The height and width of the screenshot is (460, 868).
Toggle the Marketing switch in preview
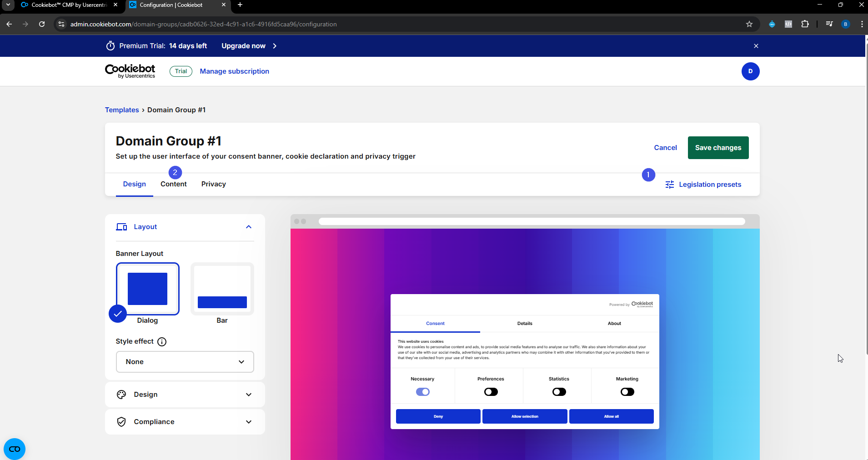pyautogui.click(x=627, y=392)
